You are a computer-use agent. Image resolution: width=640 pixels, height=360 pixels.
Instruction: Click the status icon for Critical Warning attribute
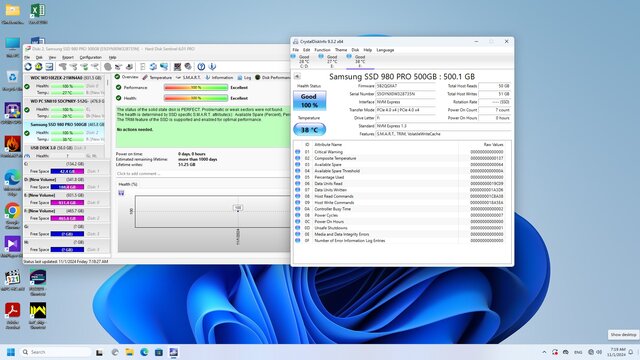(x=298, y=151)
